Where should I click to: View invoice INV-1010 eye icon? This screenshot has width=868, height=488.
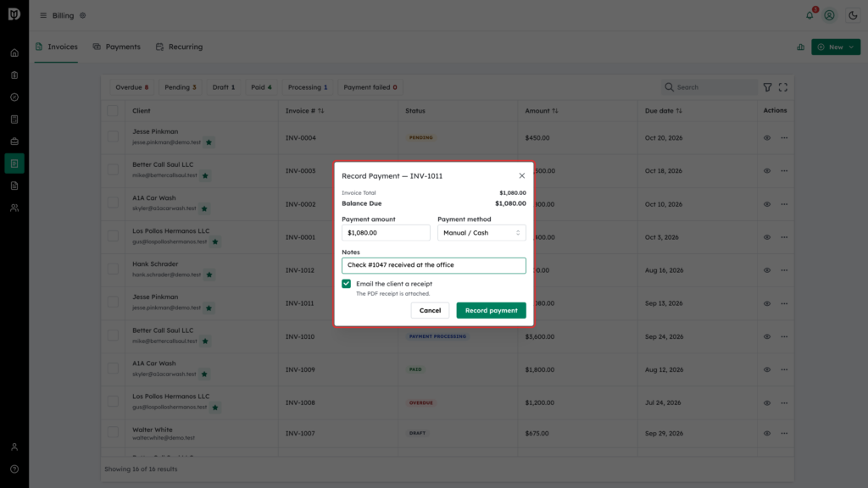tap(766, 336)
